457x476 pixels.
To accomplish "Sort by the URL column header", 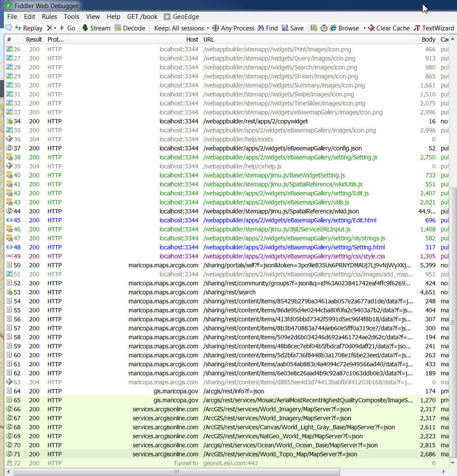I will click(x=308, y=39).
